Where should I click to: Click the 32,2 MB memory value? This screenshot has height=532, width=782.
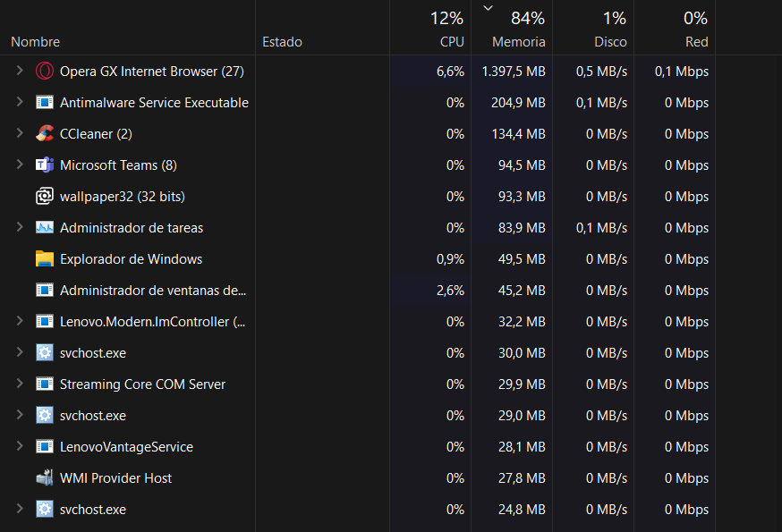(x=522, y=322)
